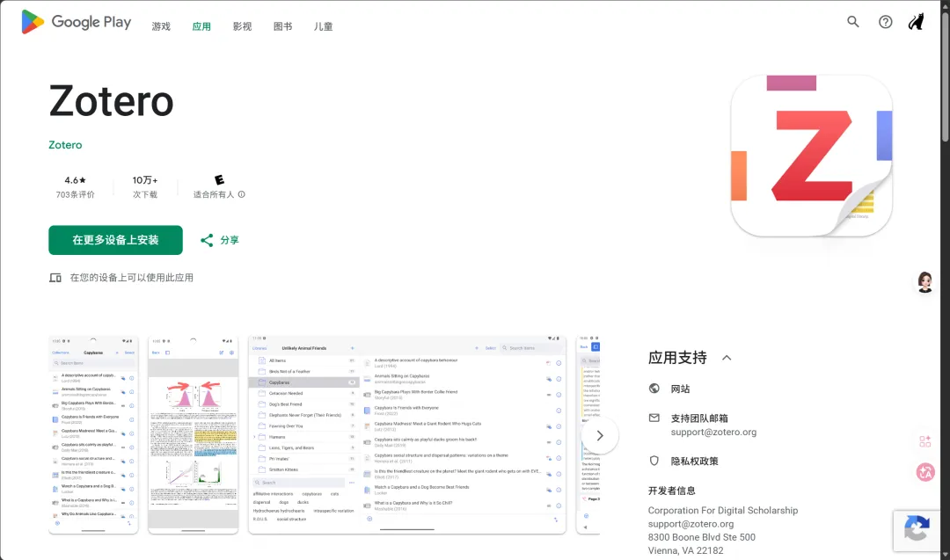The width and height of the screenshot is (950, 560).
Task: Click the 分享 share button label
Action: click(x=230, y=240)
